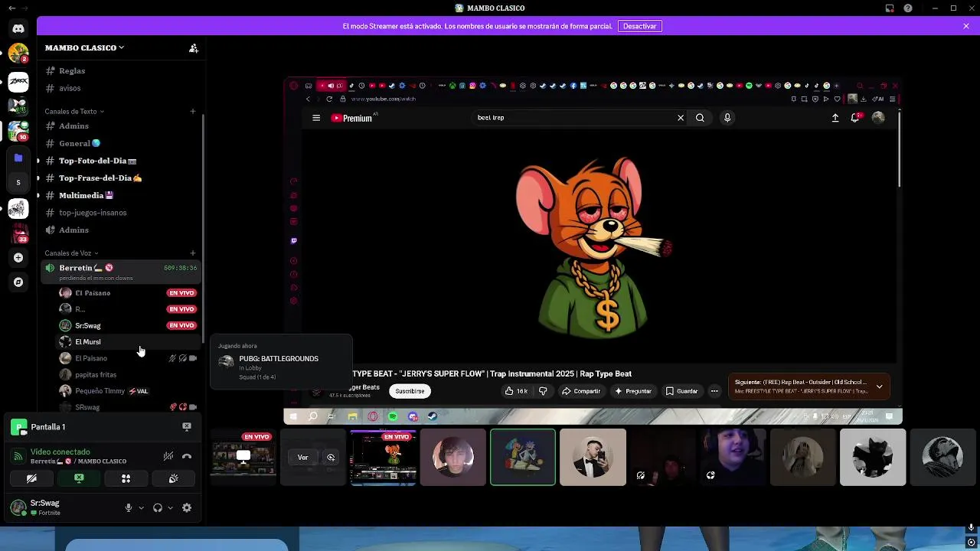Screen dimensions: 980x551
Task: Open user settings gear icon
Action: click(187, 507)
